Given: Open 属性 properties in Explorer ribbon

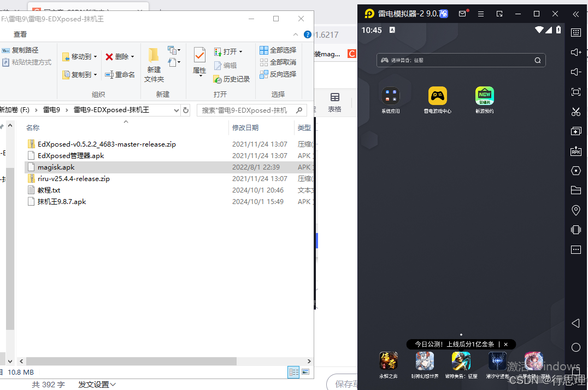Looking at the screenshot, I should pyautogui.click(x=199, y=62).
